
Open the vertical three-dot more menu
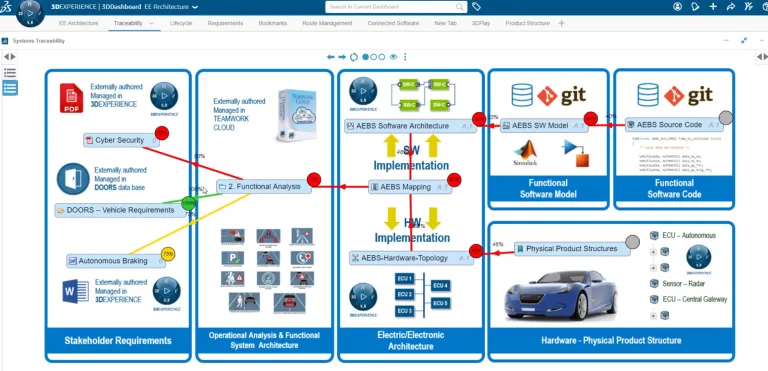click(x=405, y=57)
